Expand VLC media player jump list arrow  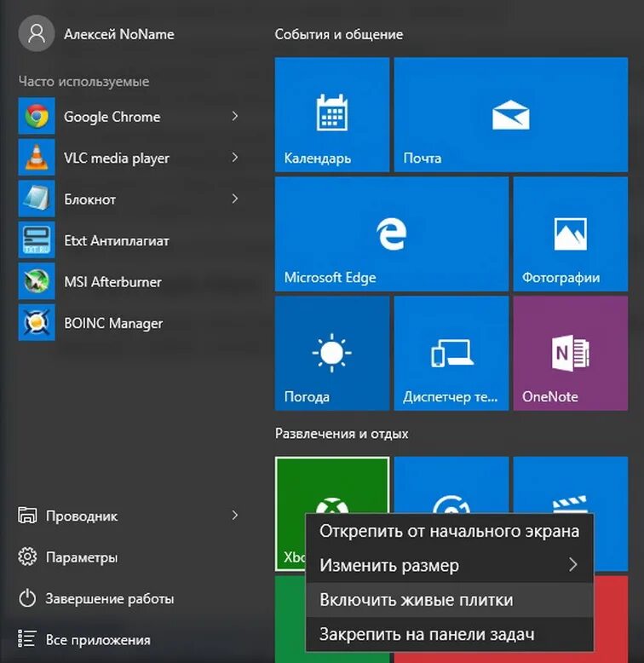pyautogui.click(x=235, y=158)
